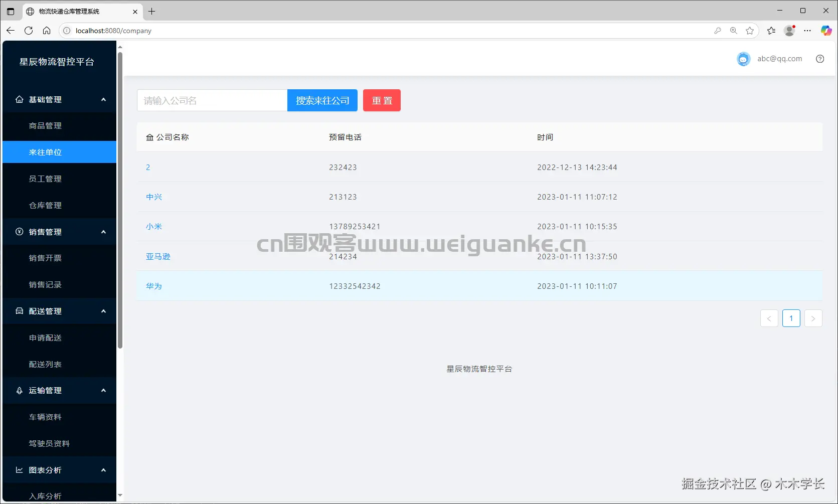Open the help question-mark icon
Screen dimensions: 838x504
[820, 59]
